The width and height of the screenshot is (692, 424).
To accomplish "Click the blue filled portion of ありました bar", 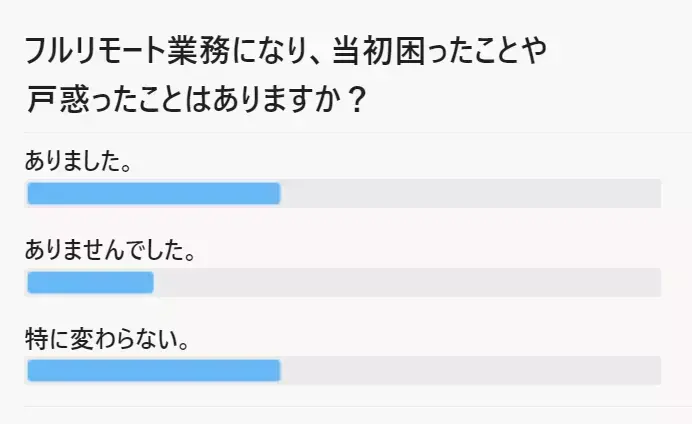I will tap(154, 193).
